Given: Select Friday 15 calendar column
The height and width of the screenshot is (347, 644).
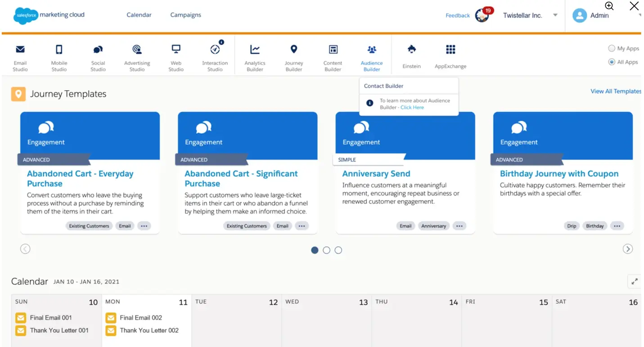Looking at the screenshot, I should [506, 320].
